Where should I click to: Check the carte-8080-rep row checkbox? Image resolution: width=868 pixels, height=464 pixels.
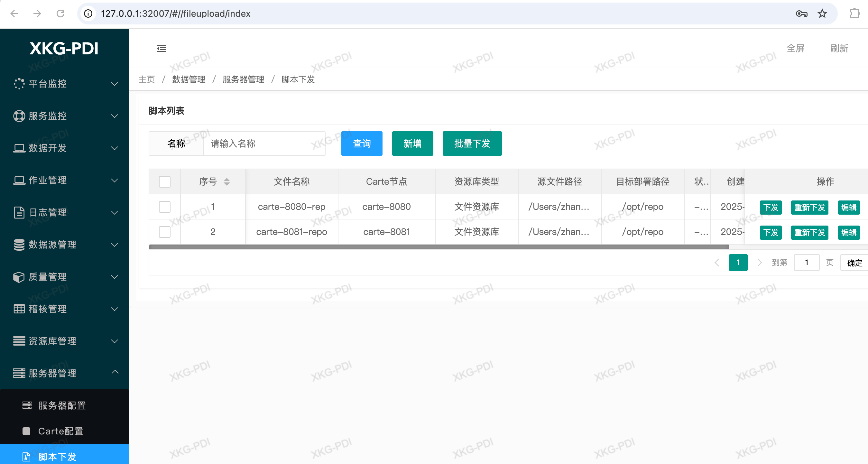pyautogui.click(x=164, y=207)
